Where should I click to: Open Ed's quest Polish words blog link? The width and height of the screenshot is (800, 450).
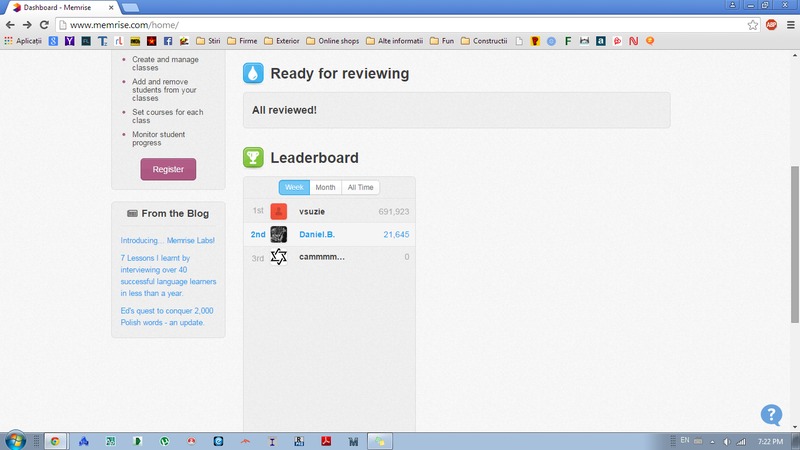pyautogui.click(x=167, y=316)
